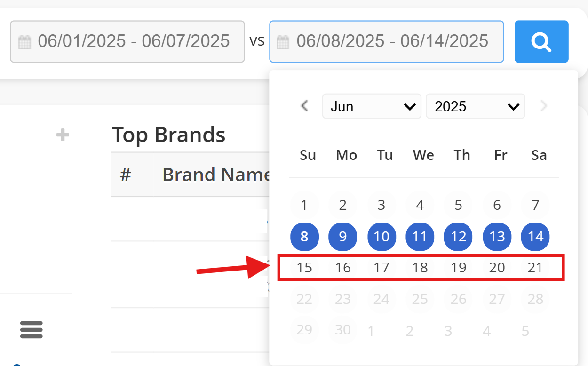Screen dimensions: 588x366
Task: Click the blue search magnifier button
Action: 541,41
